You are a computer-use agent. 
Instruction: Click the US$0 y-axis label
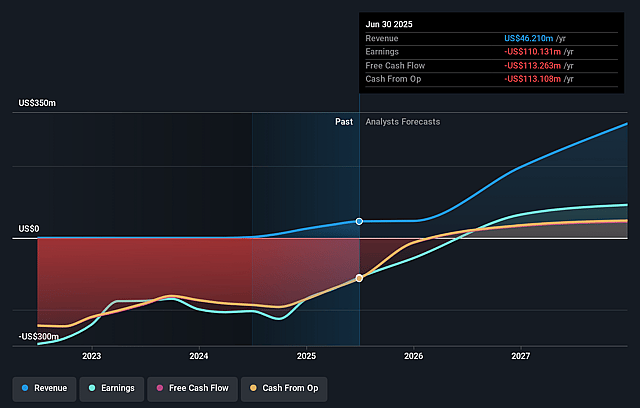tap(29, 229)
